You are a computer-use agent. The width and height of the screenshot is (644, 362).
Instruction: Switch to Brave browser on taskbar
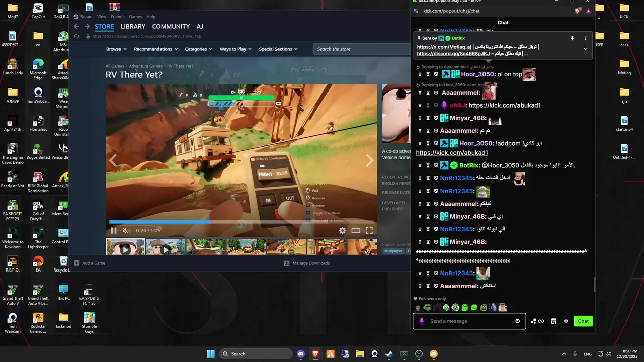click(x=315, y=354)
